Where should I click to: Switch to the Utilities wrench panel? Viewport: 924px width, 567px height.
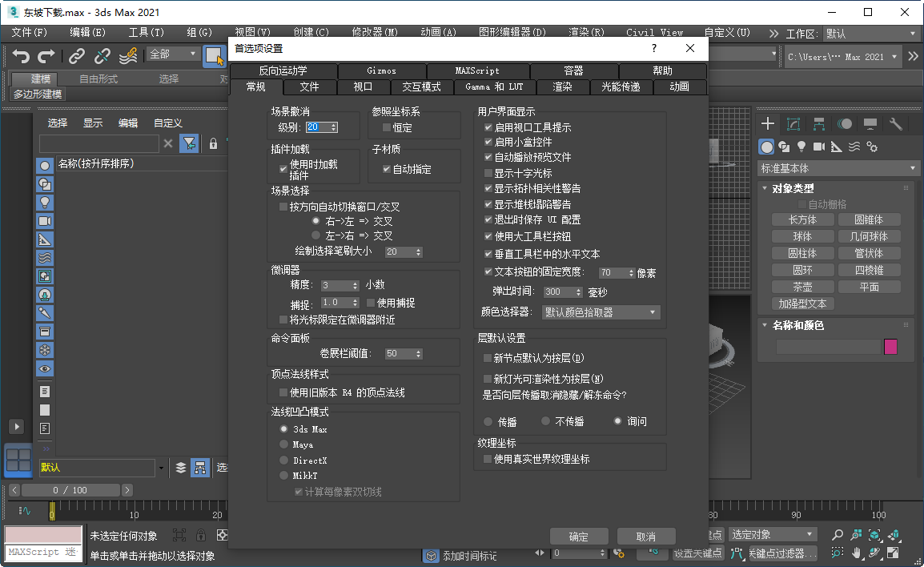(897, 123)
